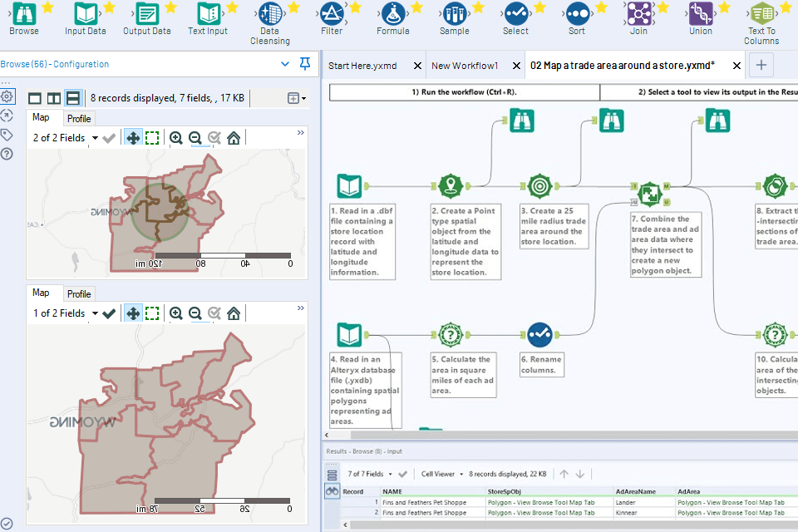Click the .dbf Input Data tool on the canvas
The width and height of the screenshot is (798, 532).
pyautogui.click(x=350, y=186)
